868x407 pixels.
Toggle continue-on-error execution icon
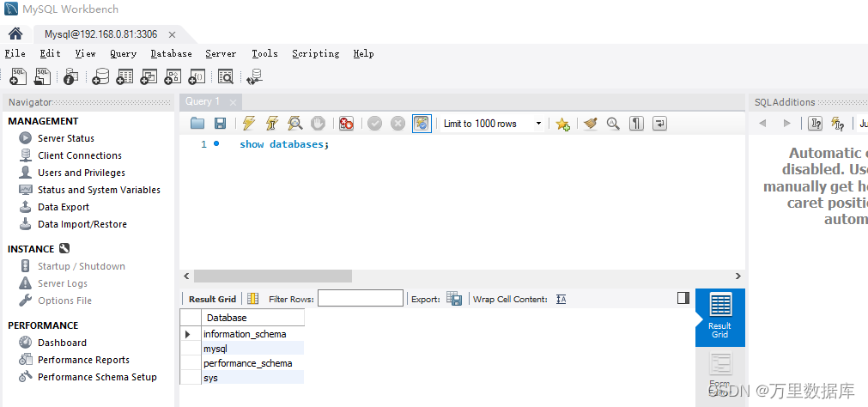(347, 124)
